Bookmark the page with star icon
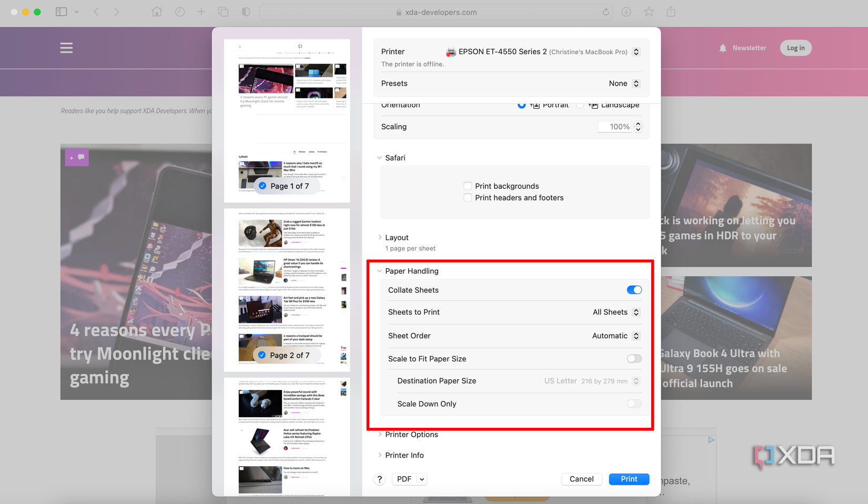868x504 pixels. point(649,12)
